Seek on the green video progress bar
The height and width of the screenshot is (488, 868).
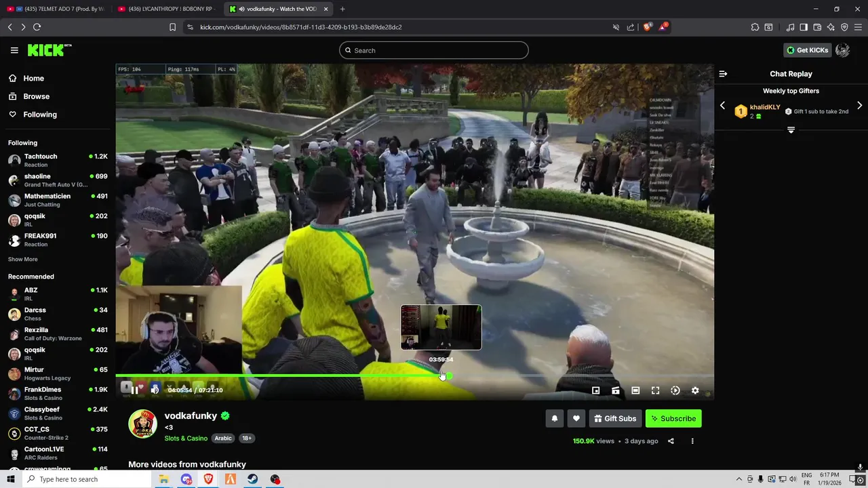pyautogui.click(x=414, y=375)
